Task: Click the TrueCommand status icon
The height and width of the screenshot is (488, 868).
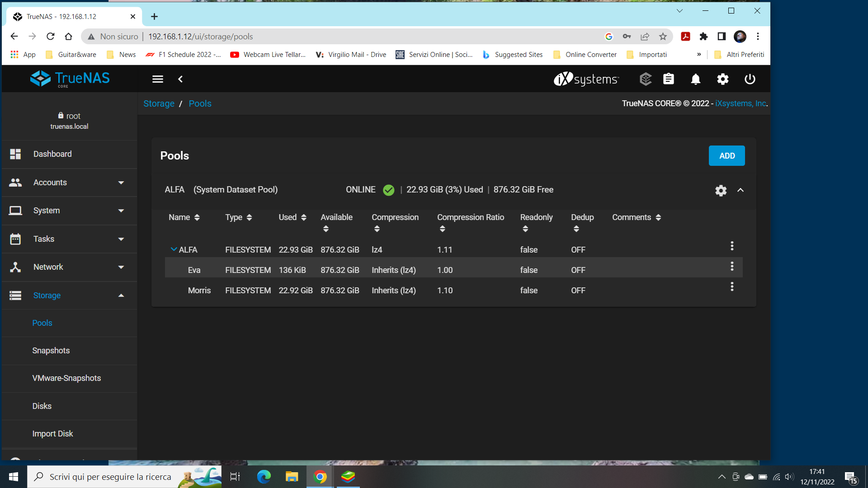Action: [645, 79]
